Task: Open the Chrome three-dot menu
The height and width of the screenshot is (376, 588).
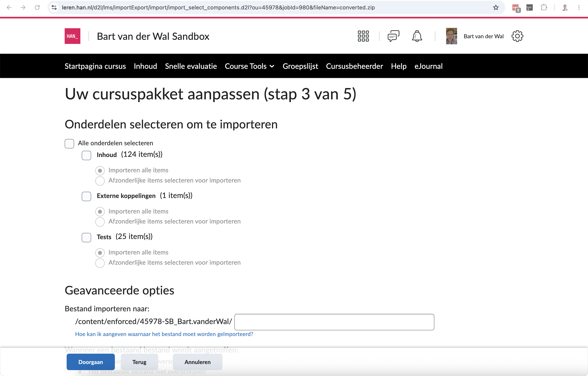Action: 579,8
